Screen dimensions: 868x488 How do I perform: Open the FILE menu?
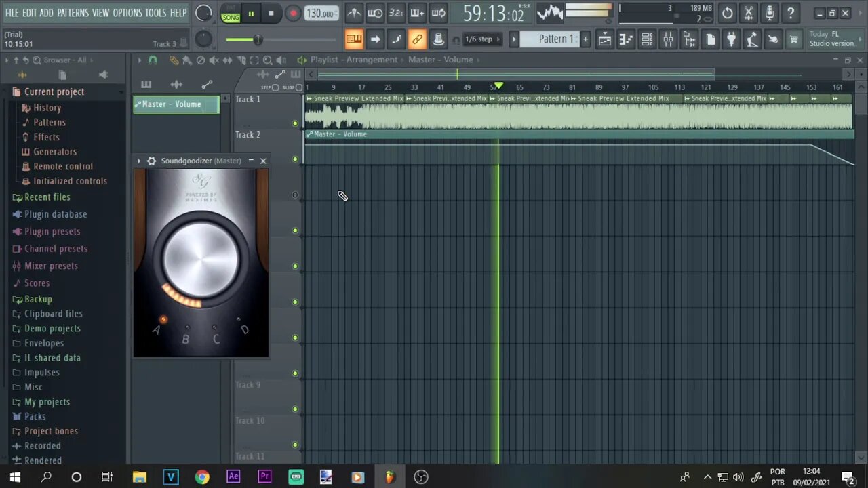coord(12,13)
